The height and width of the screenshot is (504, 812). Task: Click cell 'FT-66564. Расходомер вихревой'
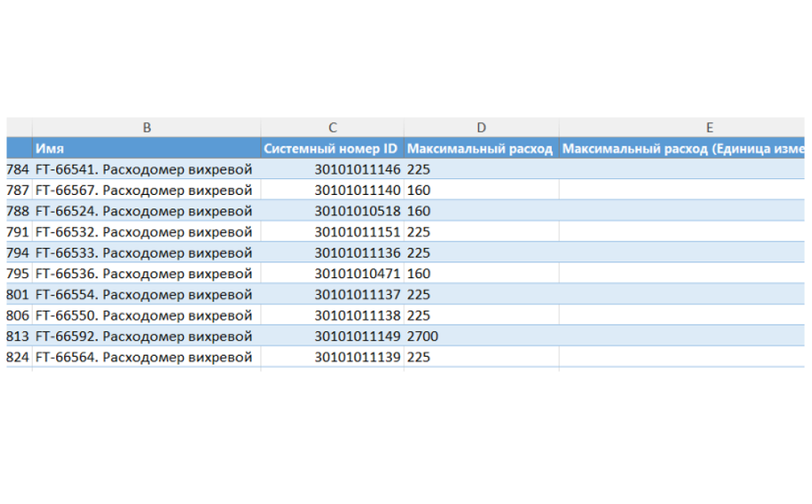147,357
